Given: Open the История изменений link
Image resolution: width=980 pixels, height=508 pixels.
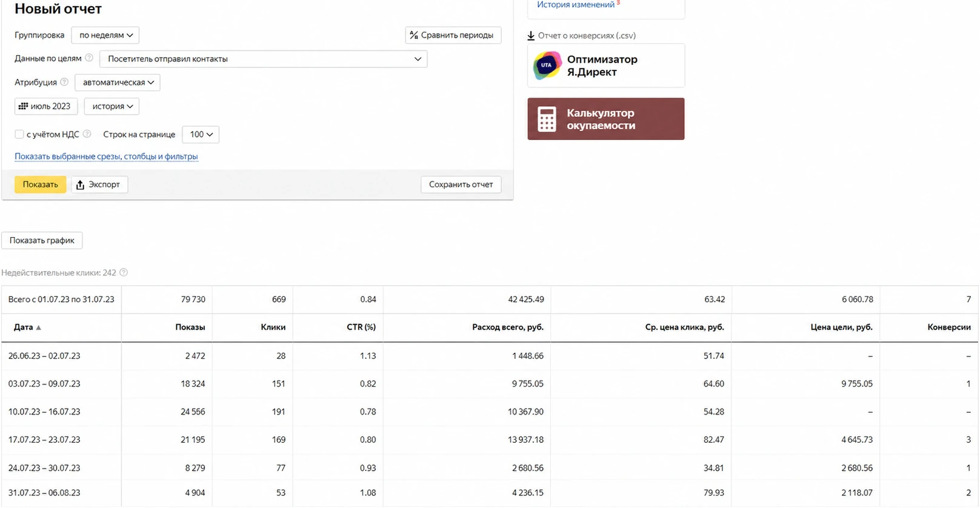Looking at the screenshot, I should tap(576, 5).
